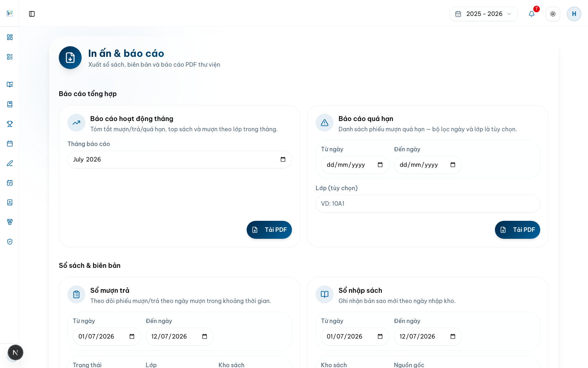Click the app logo in the sidebar

(x=10, y=13)
